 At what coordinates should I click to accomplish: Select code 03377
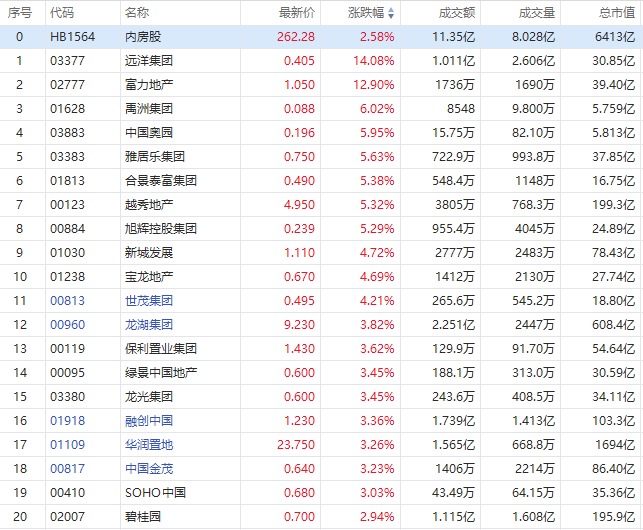[x=67, y=61]
